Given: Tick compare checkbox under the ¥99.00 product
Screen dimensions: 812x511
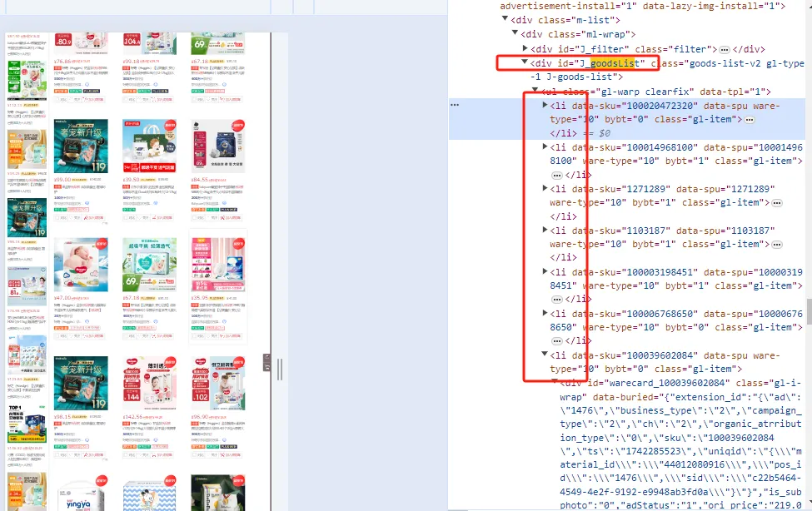Looking at the screenshot, I should (57, 218).
